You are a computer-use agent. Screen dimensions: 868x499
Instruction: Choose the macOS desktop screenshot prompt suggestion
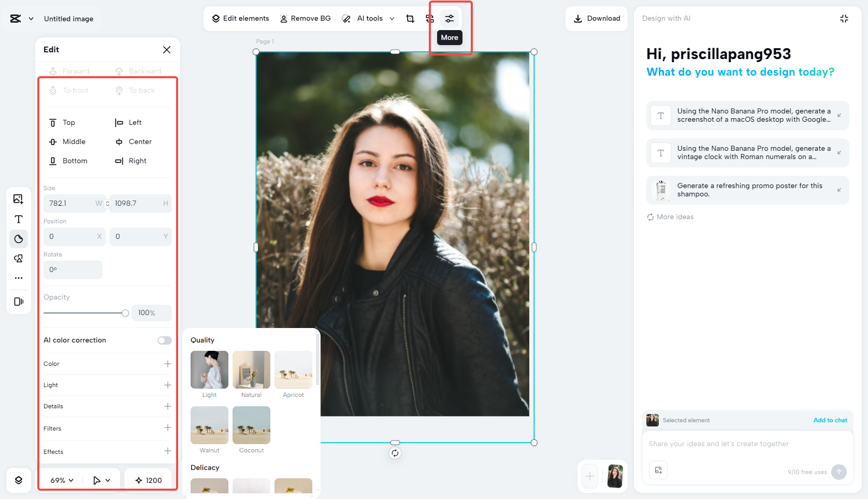[x=747, y=116]
